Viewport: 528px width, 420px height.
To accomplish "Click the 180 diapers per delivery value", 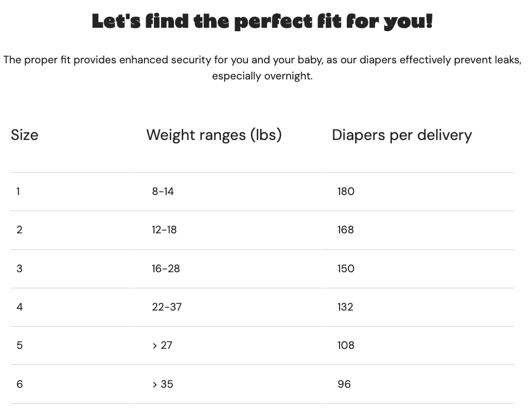I will pos(346,192).
